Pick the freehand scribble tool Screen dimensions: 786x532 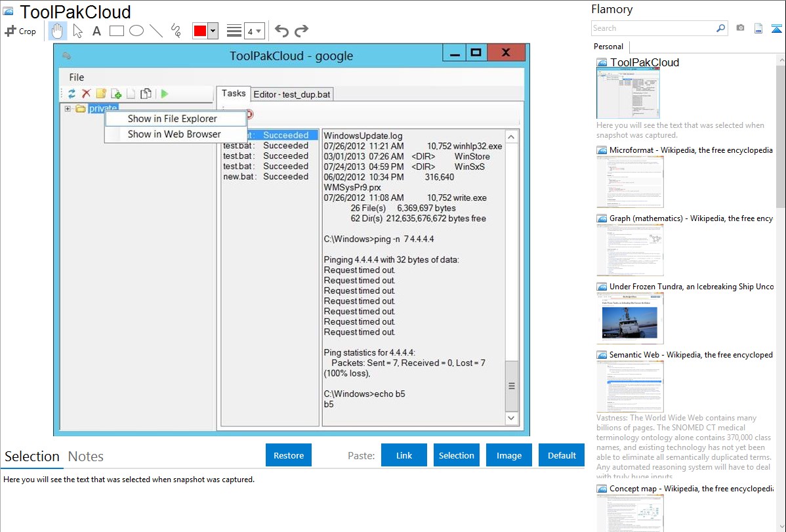click(x=176, y=31)
